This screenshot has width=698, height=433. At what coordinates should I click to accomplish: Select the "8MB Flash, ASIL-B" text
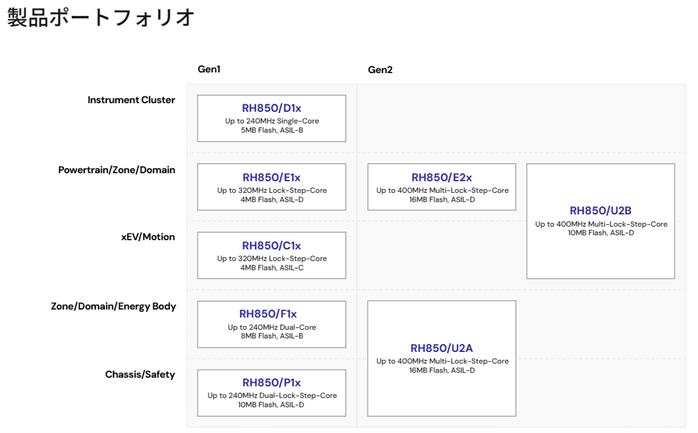(271, 336)
